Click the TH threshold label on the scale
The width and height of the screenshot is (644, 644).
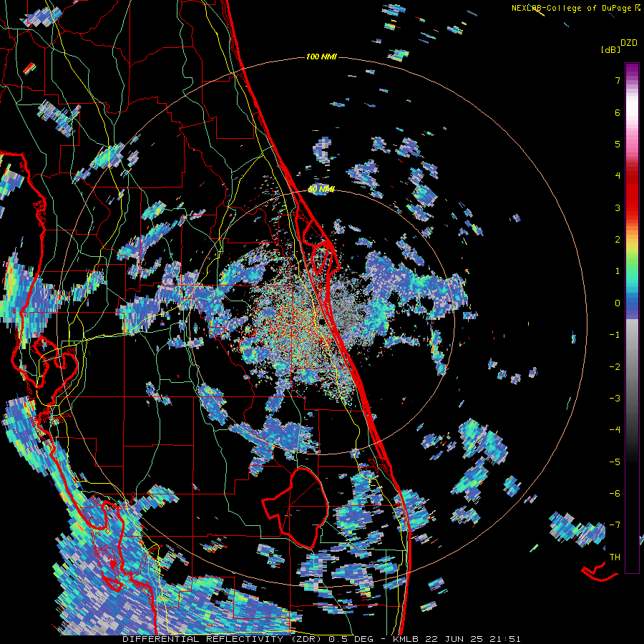click(x=615, y=557)
